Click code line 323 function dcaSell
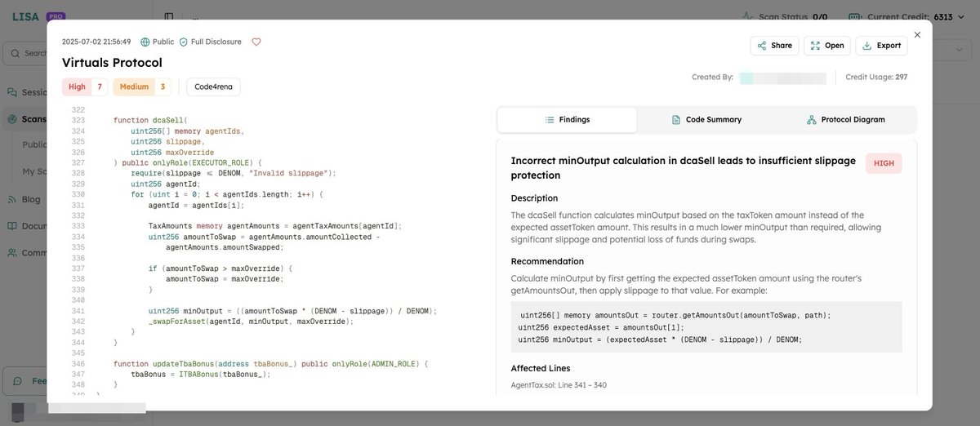 coord(150,120)
